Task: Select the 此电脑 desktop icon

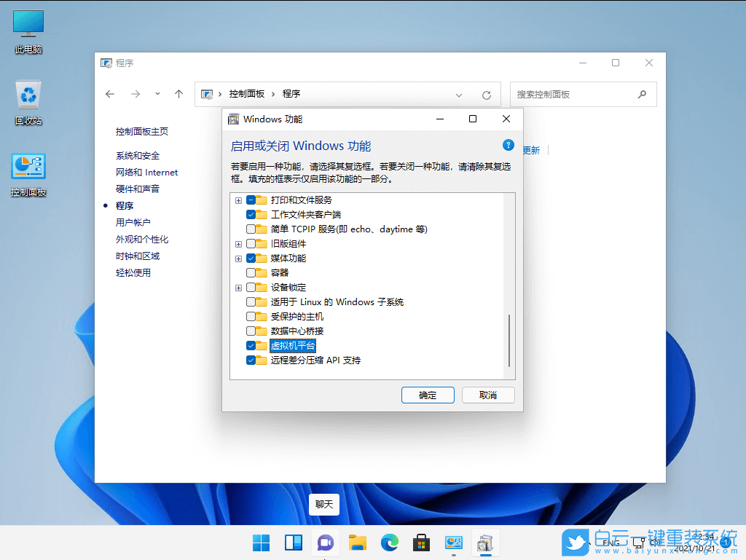Action: [x=28, y=22]
